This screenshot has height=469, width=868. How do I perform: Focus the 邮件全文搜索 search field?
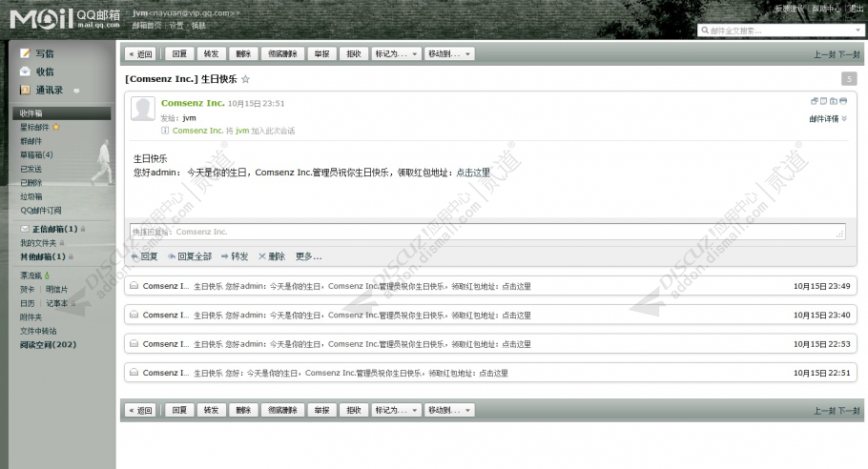click(775, 31)
